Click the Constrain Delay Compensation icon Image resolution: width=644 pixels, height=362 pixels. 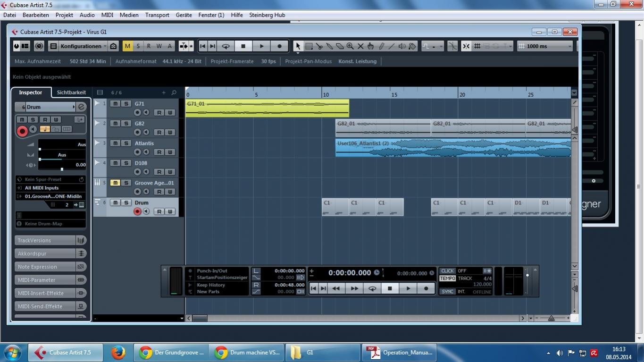(39, 46)
